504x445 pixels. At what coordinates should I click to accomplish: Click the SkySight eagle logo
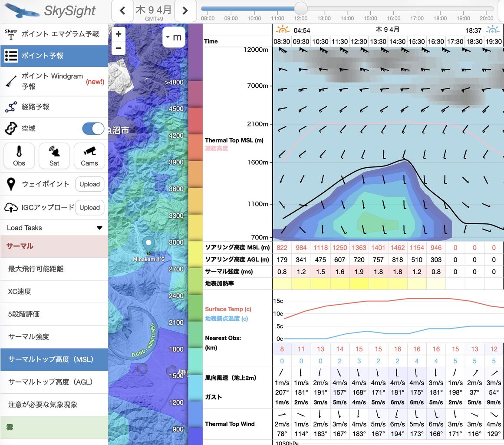[x=21, y=10]
